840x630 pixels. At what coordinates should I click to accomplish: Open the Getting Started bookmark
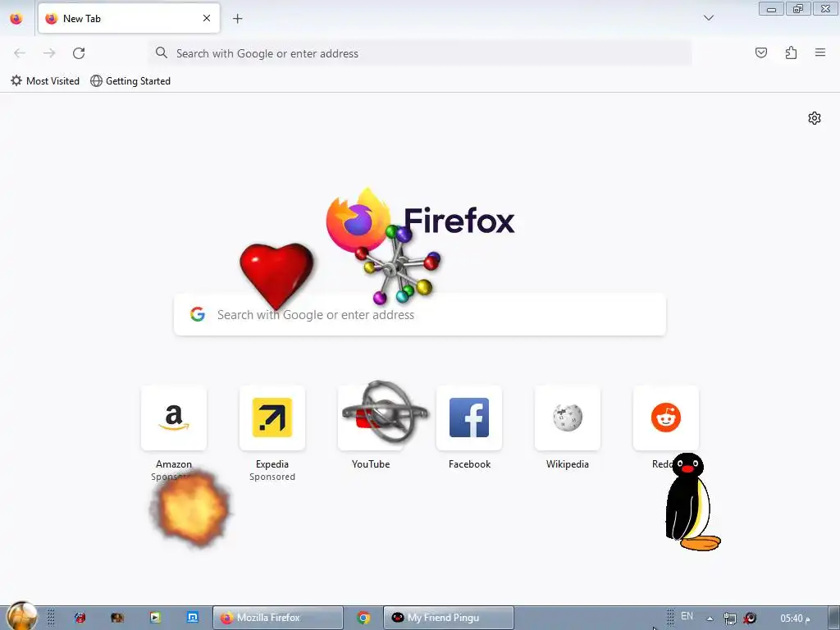(x=130, y=81)
